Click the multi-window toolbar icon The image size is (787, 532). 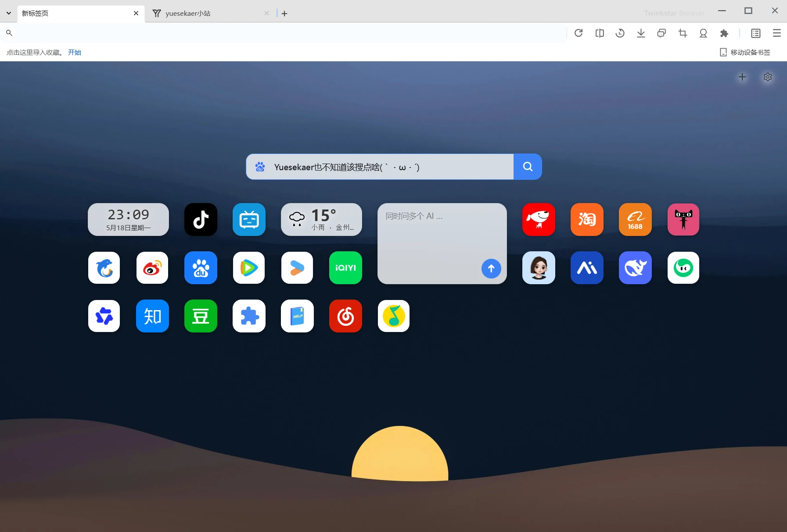[x=661, y=33]
